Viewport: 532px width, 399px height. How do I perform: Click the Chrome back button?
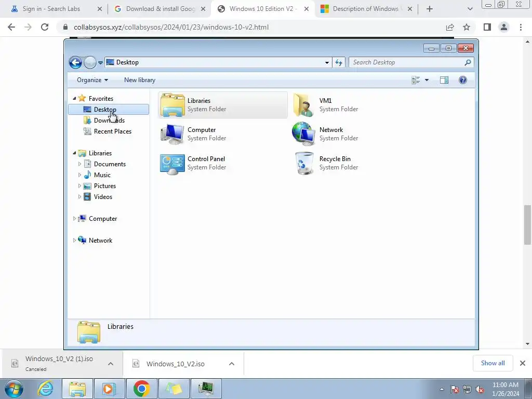11,27
